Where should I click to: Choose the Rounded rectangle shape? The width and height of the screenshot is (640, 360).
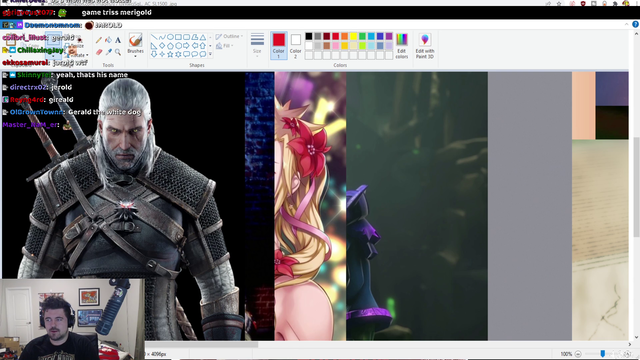click(187, 37)
